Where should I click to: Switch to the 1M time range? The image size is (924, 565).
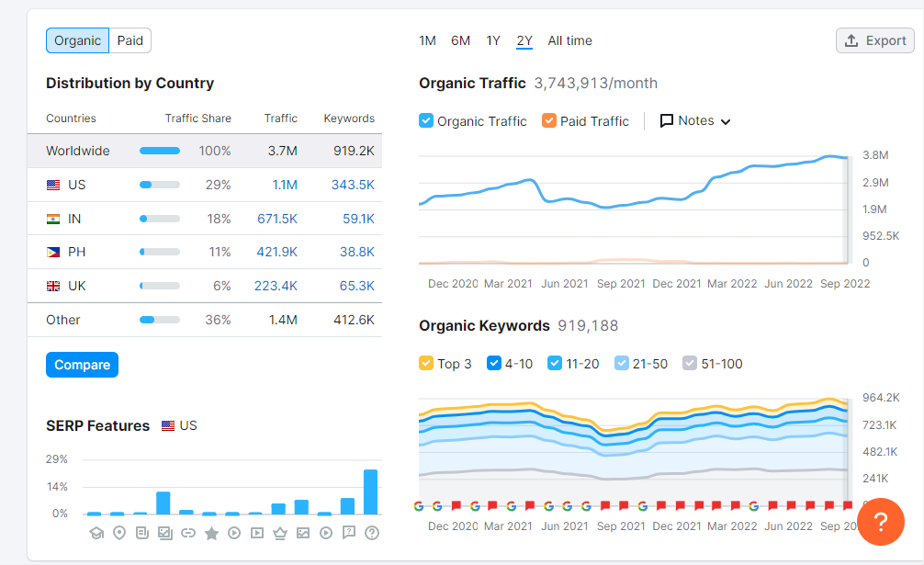(427, 40)
